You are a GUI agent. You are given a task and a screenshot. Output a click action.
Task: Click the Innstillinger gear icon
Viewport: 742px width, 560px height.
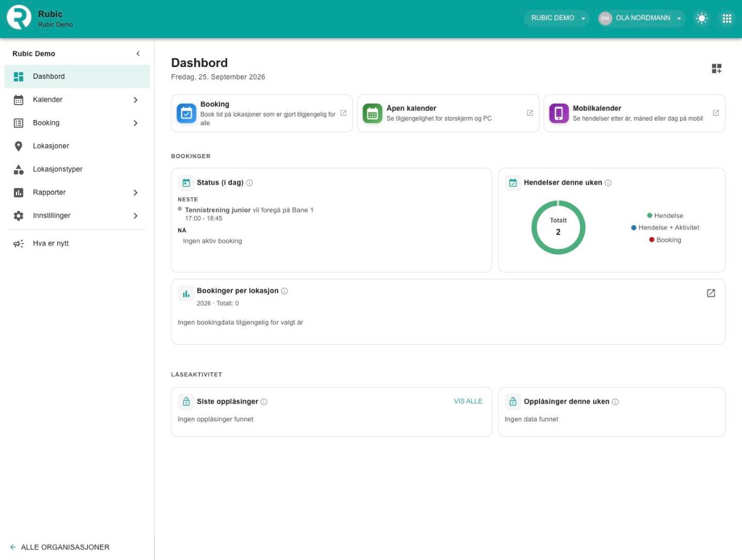[18, 216]
